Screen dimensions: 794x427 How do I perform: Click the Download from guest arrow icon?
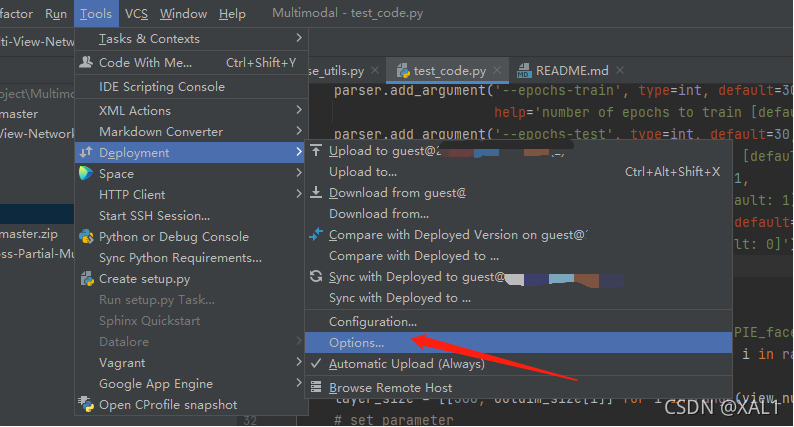[316, 192]
